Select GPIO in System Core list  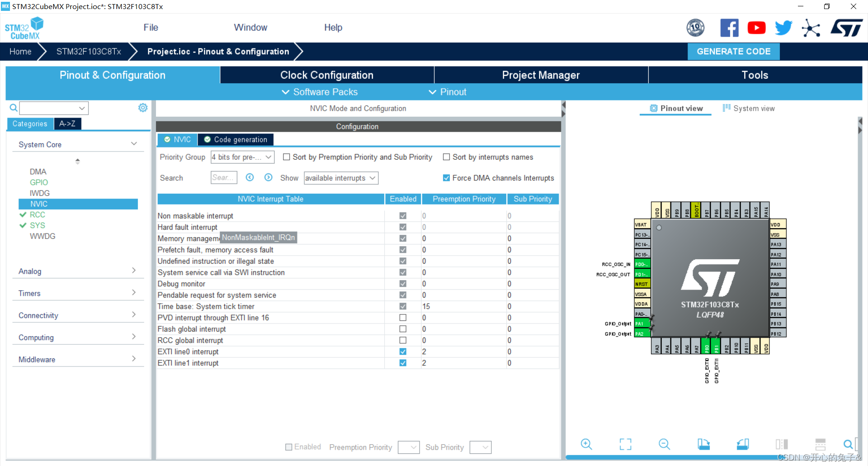(39, 182)
